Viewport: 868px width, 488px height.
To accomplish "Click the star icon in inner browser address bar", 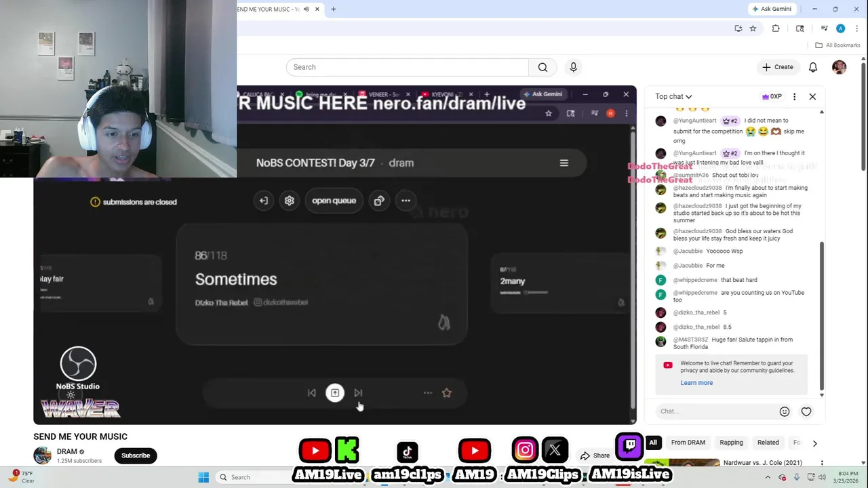I will (x=549, y=113).
